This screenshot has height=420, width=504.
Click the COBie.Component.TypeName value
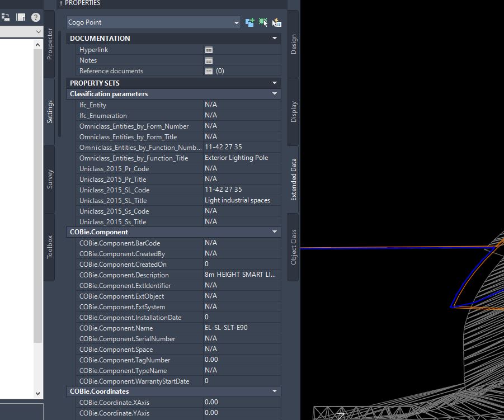coord(242,370)
